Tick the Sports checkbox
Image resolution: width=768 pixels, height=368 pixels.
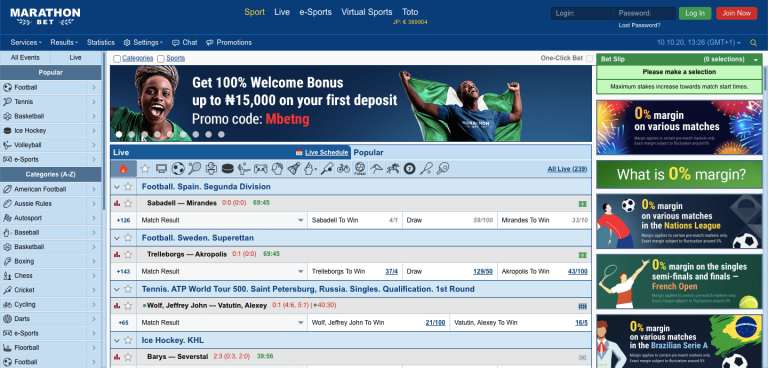click(x=161, y=59)
